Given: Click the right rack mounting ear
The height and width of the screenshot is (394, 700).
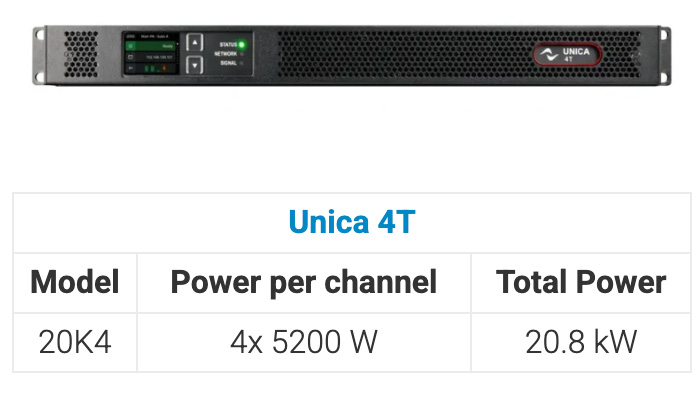Looking at the screenshot, I should tap(665, 55).
